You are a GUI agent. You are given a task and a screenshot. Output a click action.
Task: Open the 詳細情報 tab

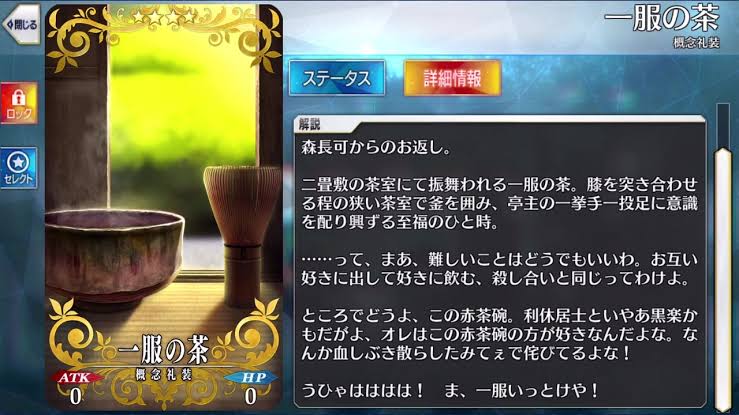pos(452,78)
